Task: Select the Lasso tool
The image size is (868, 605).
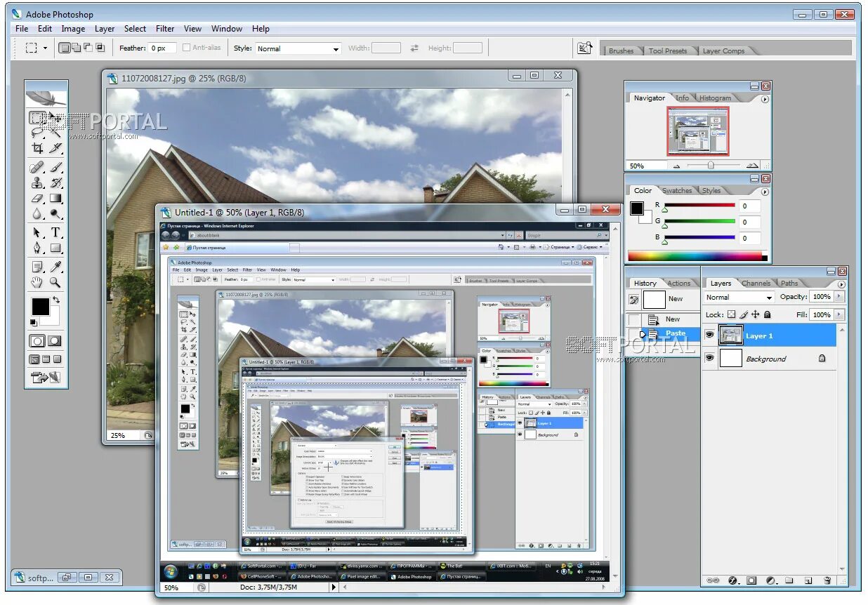Action: 37,132
